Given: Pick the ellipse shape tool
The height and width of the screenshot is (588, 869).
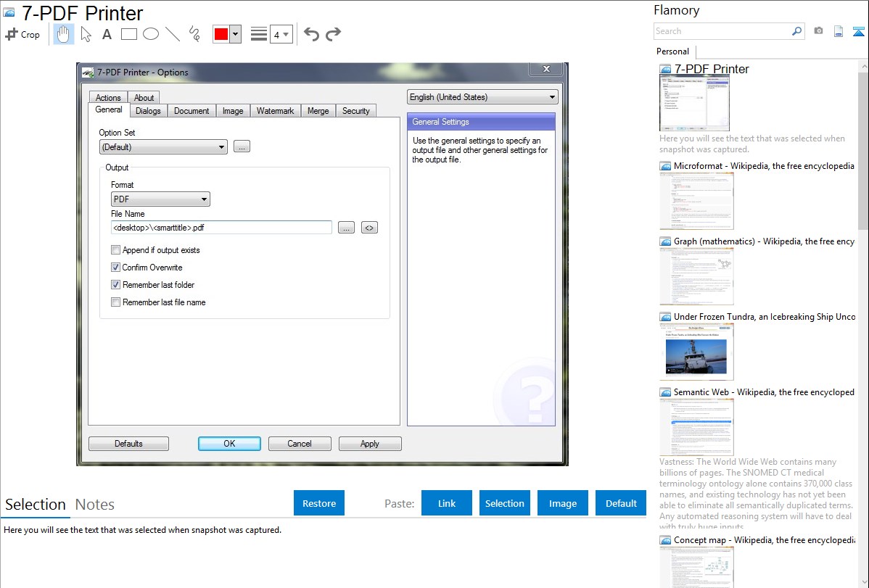Looking at the screenshot, I should (x=151, y=34).
